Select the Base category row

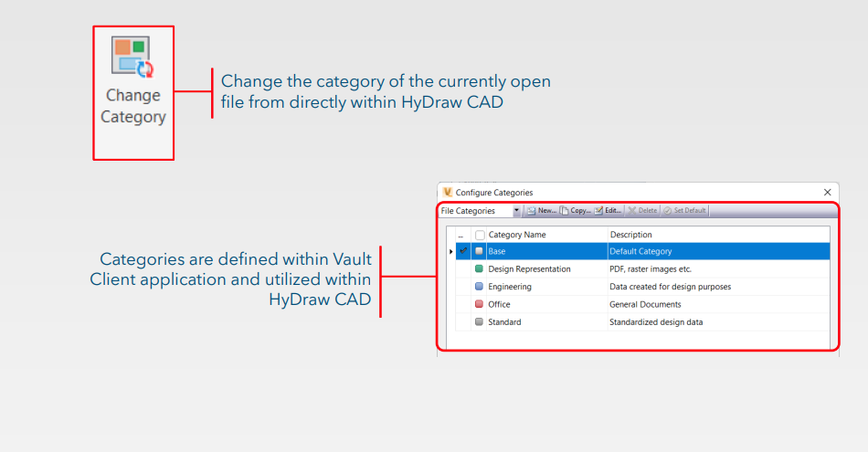pos(642,251)
